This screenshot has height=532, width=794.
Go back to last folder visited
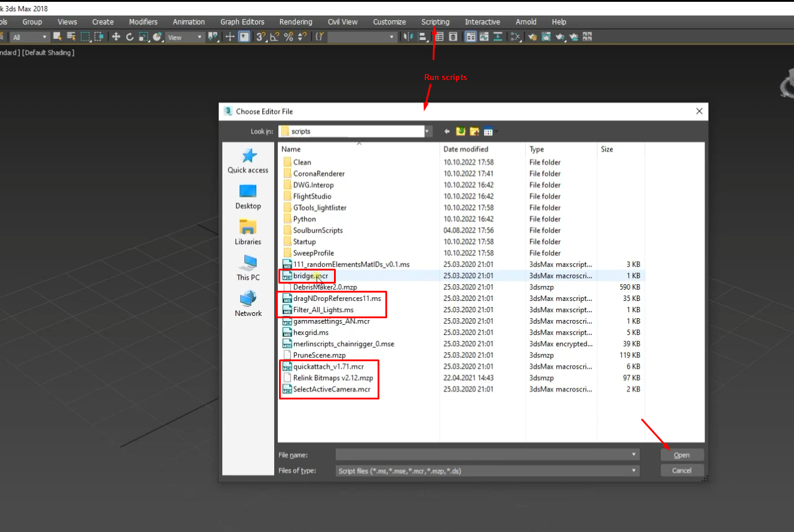click(447, 131)
